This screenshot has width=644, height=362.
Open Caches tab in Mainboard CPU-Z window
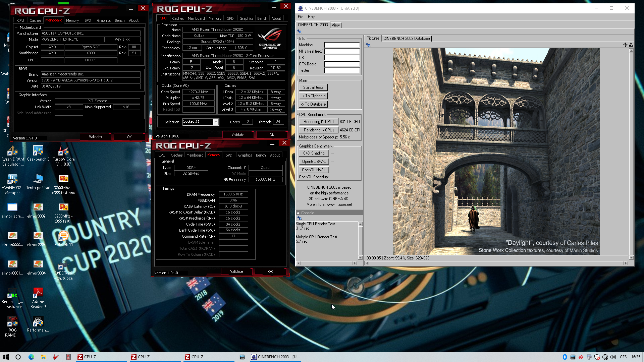point(35,20)
